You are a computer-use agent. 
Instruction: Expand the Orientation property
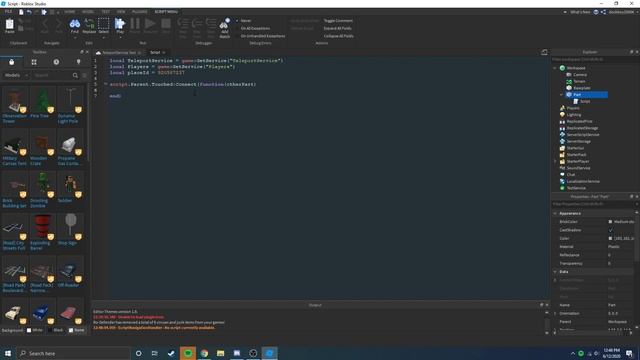pyautogui.click(x=555, y=313)
